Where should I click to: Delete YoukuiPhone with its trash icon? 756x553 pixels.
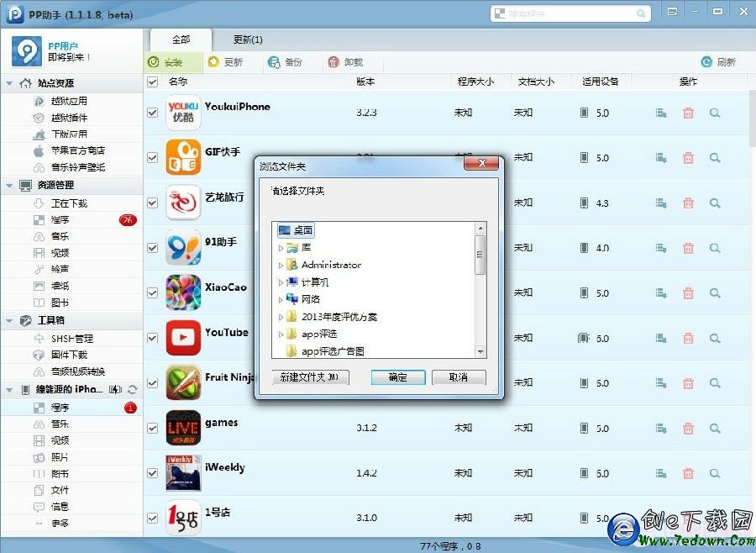pos(688,113)
